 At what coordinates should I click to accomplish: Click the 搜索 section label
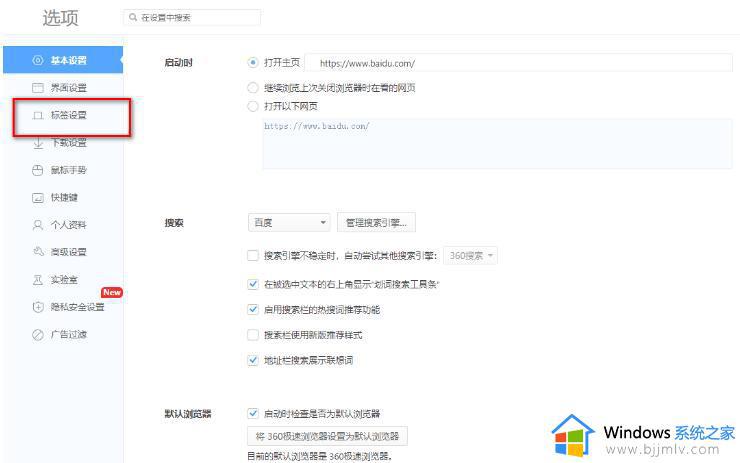click(x=174, y=223)
